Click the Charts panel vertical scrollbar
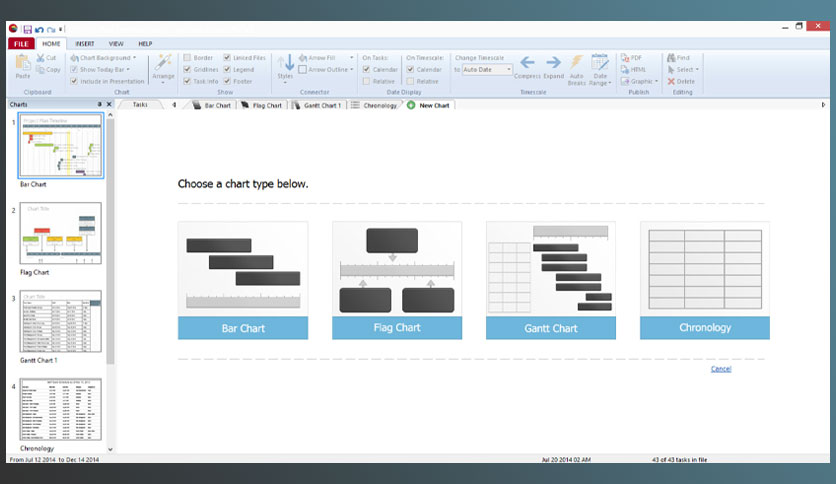This screenshot has height=484, width=836. pos(110,241)
